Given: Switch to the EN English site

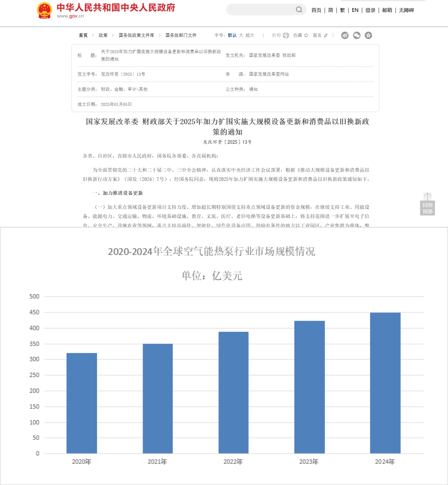Looking at the screenshot, I should [355, 10].
